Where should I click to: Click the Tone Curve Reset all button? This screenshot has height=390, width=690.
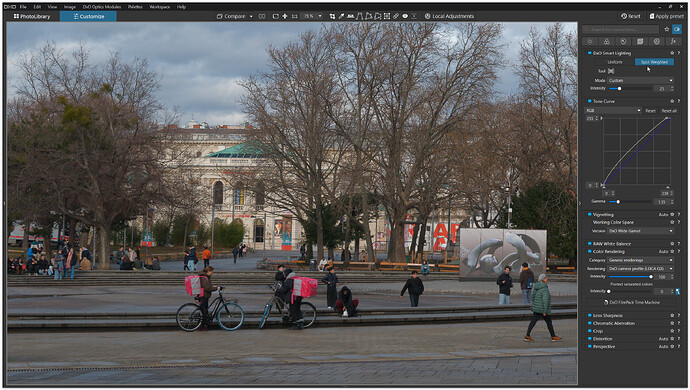pyautogui.click(x=669, y=110)
